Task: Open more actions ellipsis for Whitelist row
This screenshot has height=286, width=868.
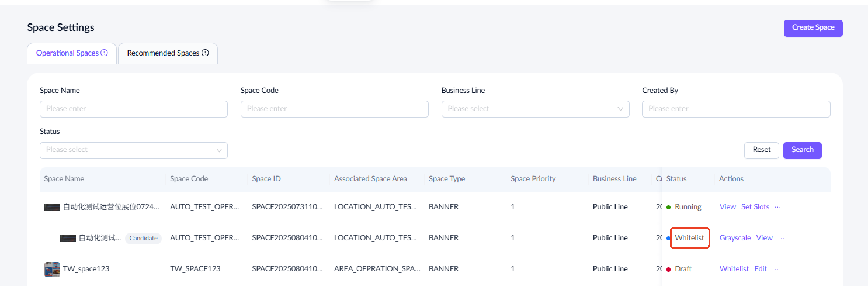Action: click(x=781, y=238)
